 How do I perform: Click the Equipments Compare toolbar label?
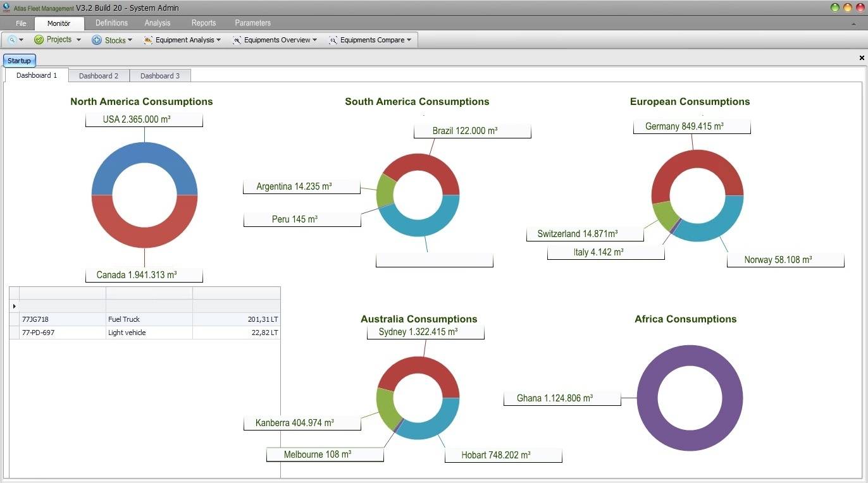(x=372, y=40)
